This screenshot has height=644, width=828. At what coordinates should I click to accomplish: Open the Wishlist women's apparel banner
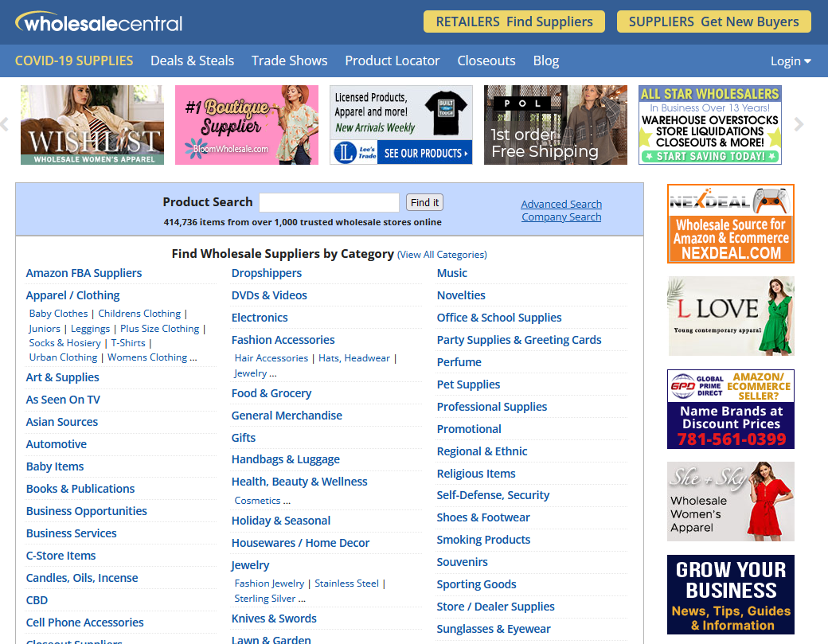(x=92, y=125)
